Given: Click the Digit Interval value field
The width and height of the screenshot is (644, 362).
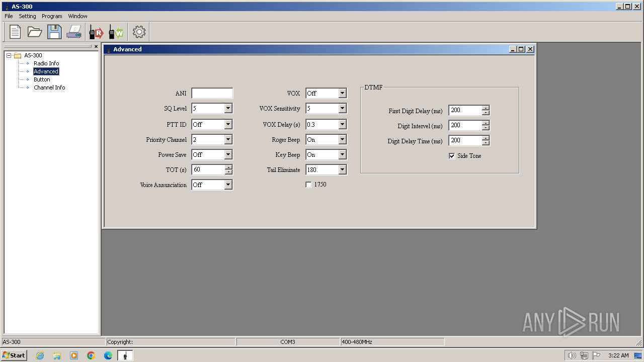Looking at the screenshot, I should coord(465,125).
